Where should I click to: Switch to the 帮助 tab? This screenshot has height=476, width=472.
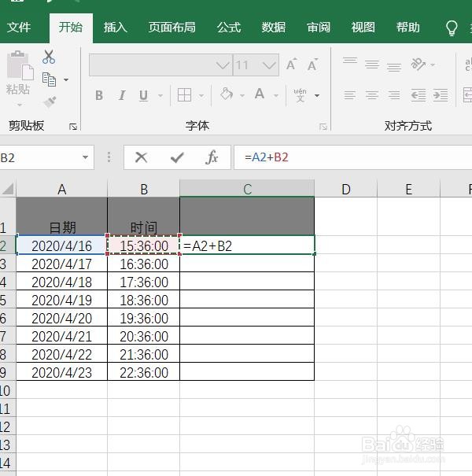pos(408,28)
